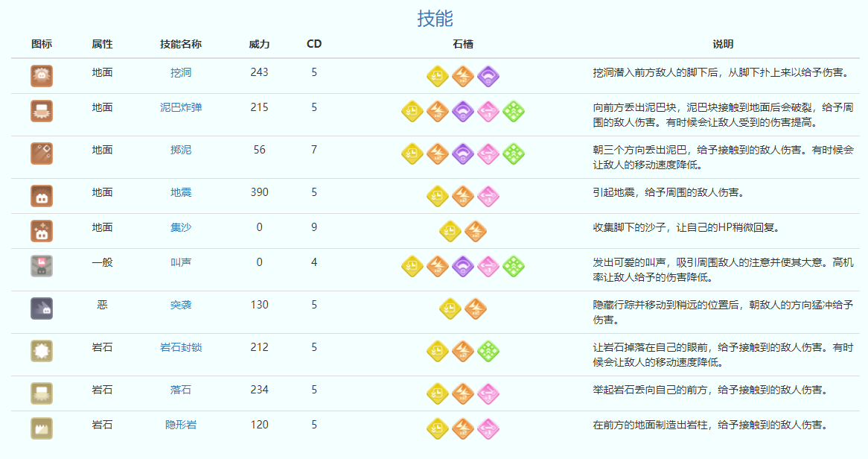868x459 pixels.
Task: Click the orange stone icon in the 隐形岩 row
Action: [x=463, y=428]
